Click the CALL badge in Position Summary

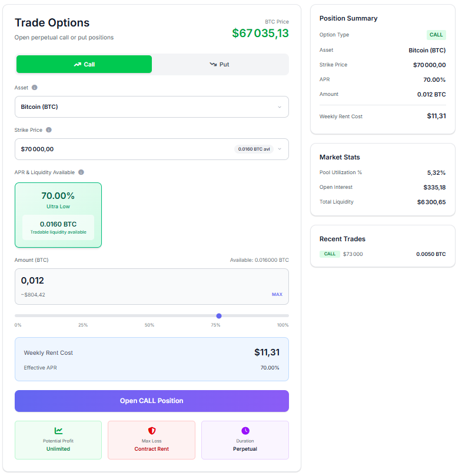click(x=436, y=35)
